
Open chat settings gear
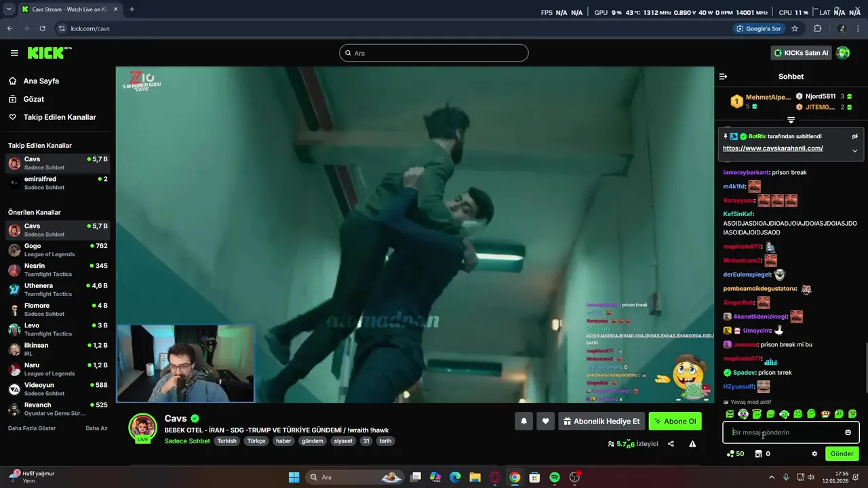click(814, 454)
